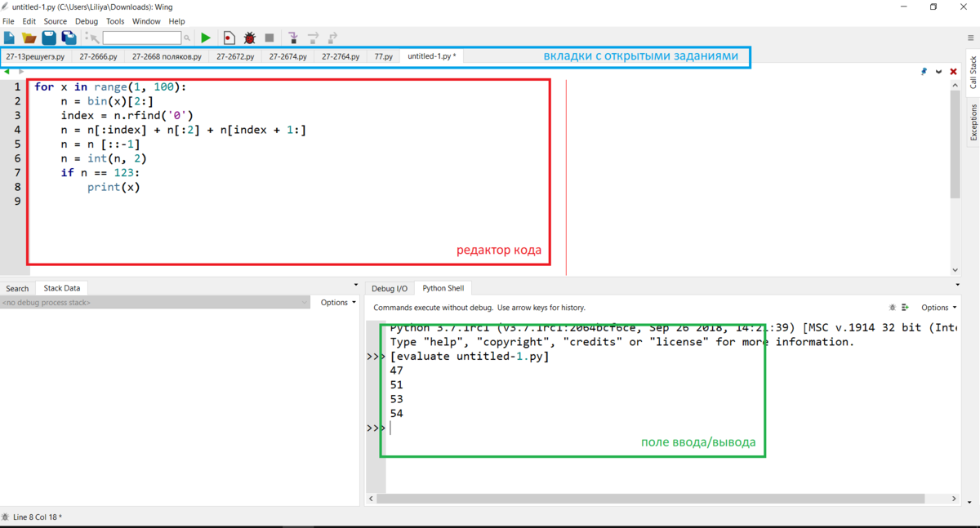The width and height of the screenshot is (980, 528).
Task: Click the 'print(x)' line in editor
Action: point(114,187)
